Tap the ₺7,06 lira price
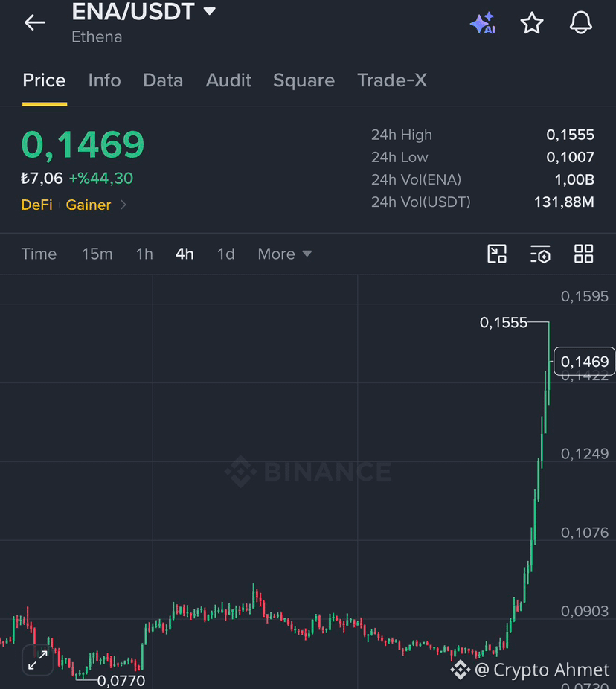 pyautogui.click(x=42, y=179)
